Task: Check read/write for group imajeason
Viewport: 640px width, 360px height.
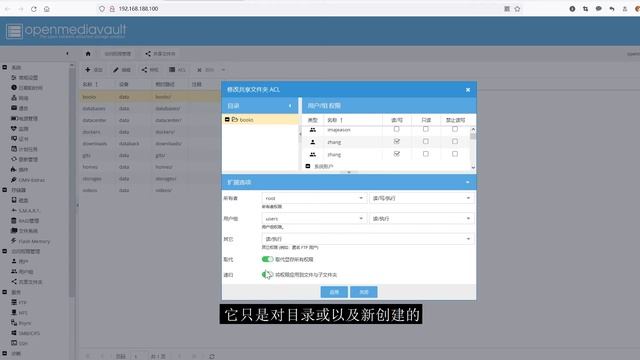Action: [396, 129]
